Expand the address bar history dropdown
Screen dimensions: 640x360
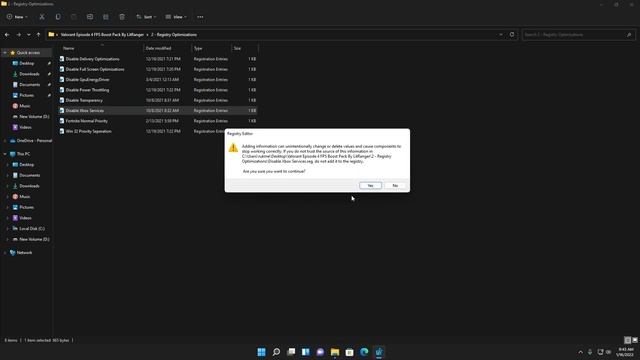click(501, 35)
